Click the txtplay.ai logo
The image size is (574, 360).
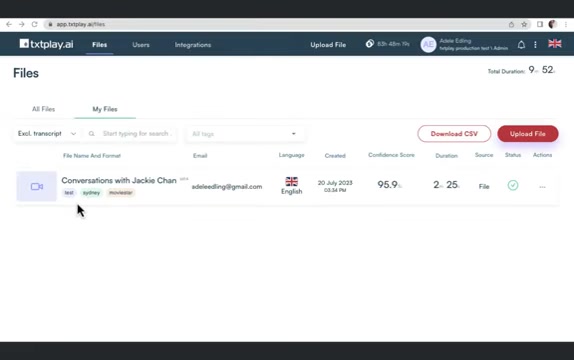(46, 44)
